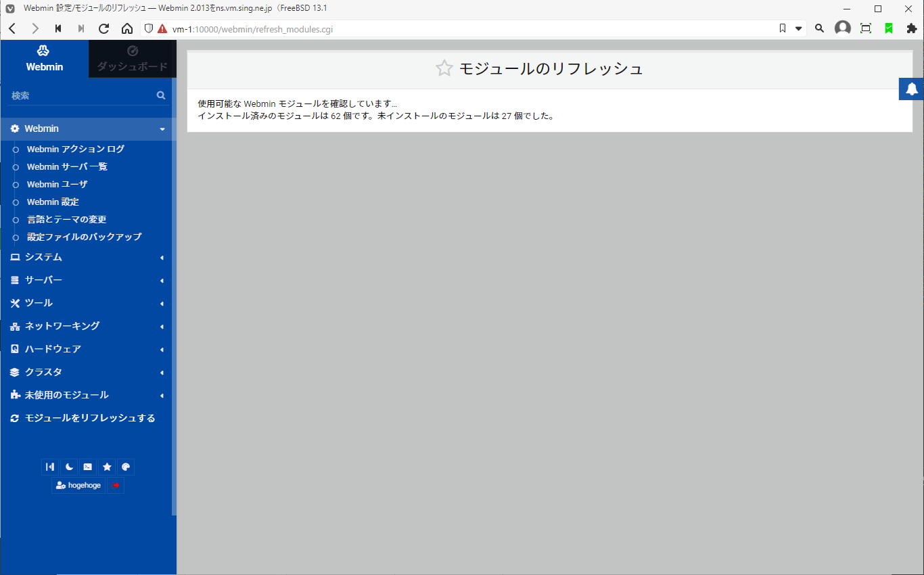Image resolution: width=924 pixels, height=575 pixels.
Task: Click the rewind history button
Action: (x=58, y=28)
